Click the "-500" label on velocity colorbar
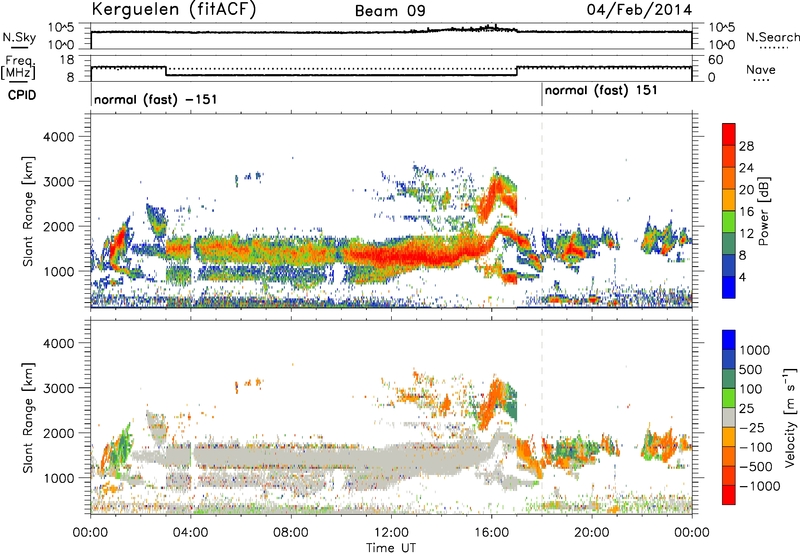The image size is (800, 554). (x=756, y=467)
